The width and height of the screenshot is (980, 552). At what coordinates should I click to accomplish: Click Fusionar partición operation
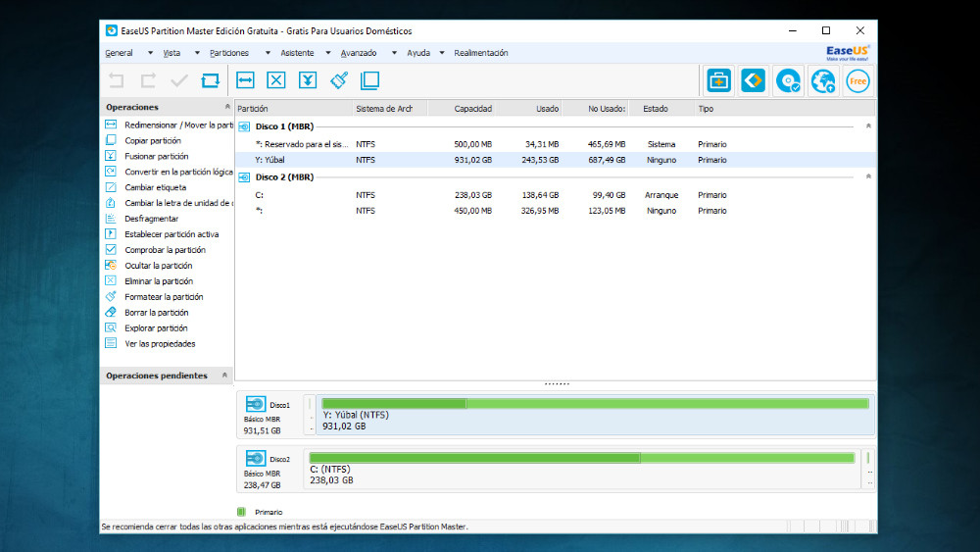[x=156, y=156]
